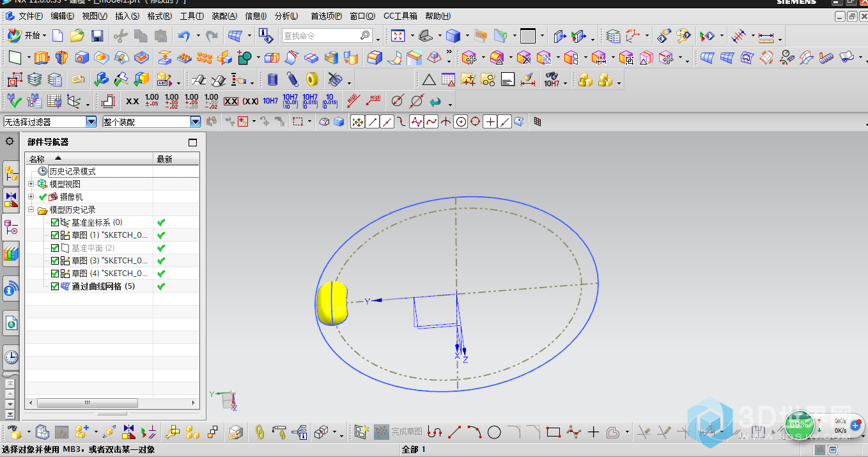
Task: Toggle the end point snap button
Action: (x=373, y=121)
